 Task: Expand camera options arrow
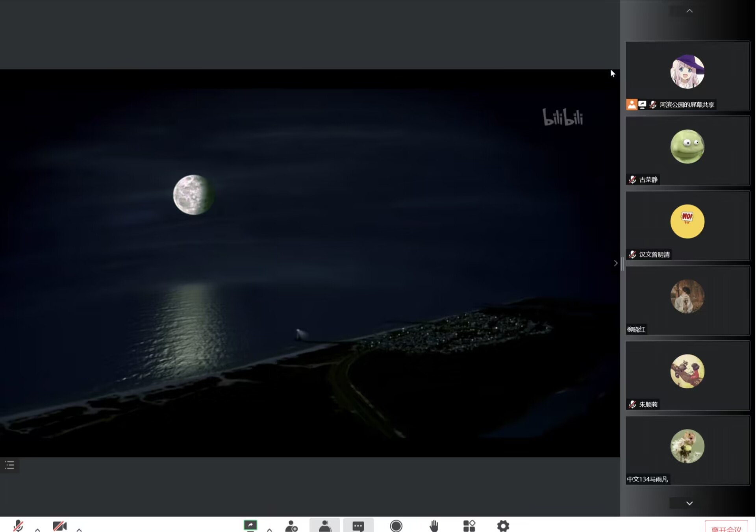point(79,530)
